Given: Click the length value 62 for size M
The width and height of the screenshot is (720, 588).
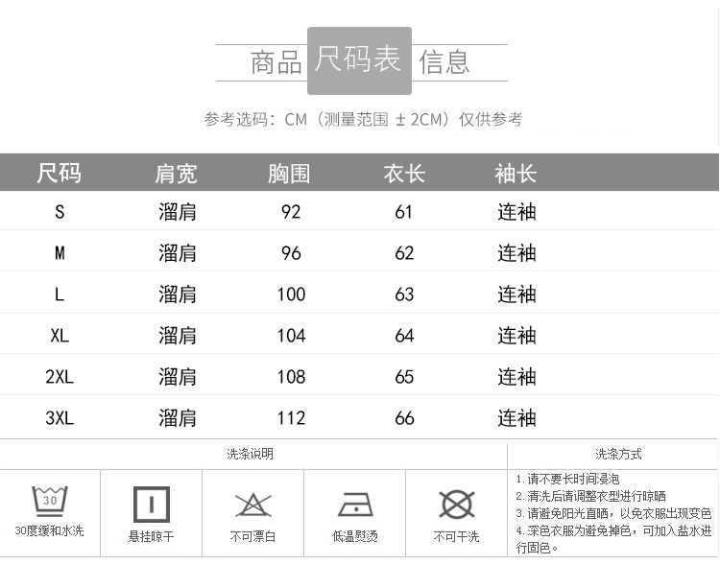Looking at the screenshot, I should pyautogui.click(x=404, y=253).
